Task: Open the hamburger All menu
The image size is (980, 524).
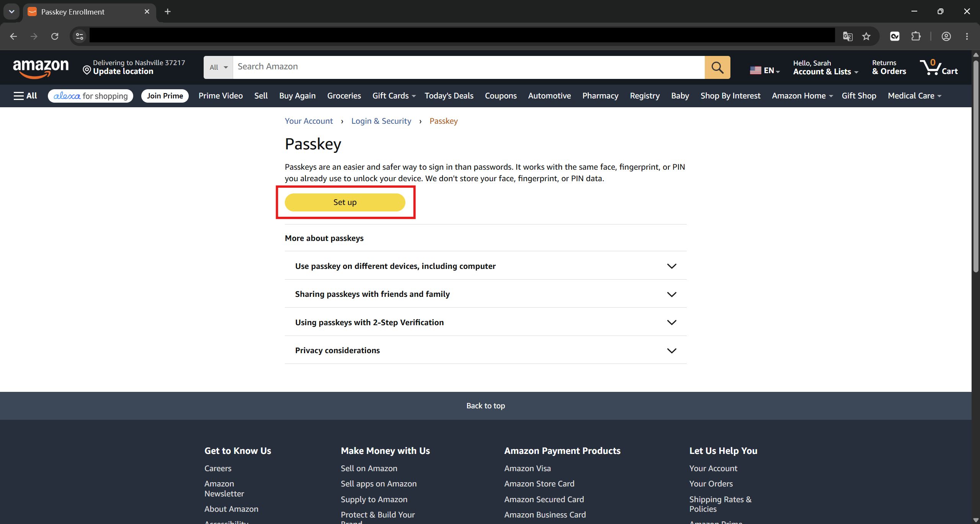Action: [25, 96]
